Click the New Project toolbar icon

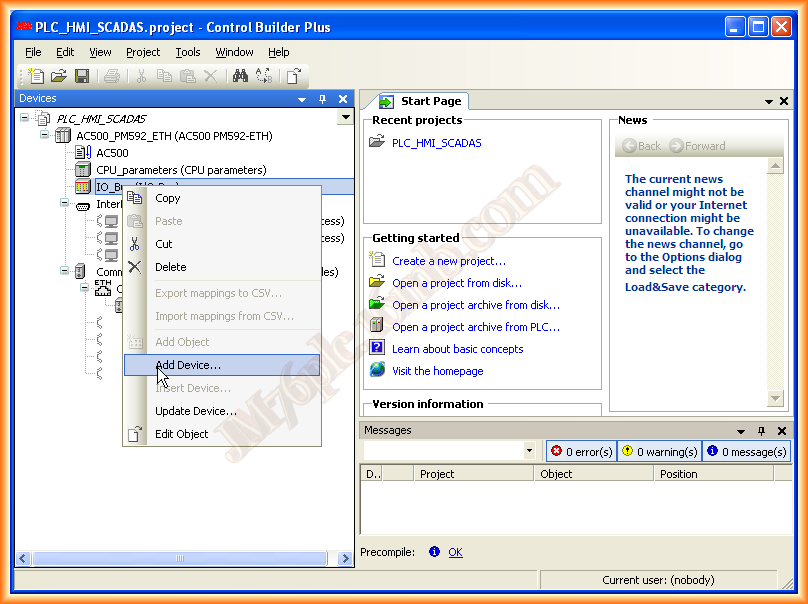(x=36, y=76)
